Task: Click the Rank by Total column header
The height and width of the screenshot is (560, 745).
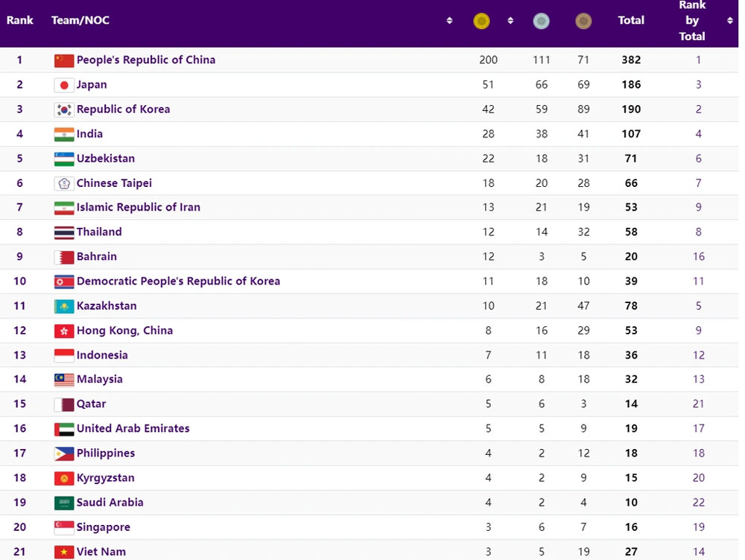Action: pos(692,20)
